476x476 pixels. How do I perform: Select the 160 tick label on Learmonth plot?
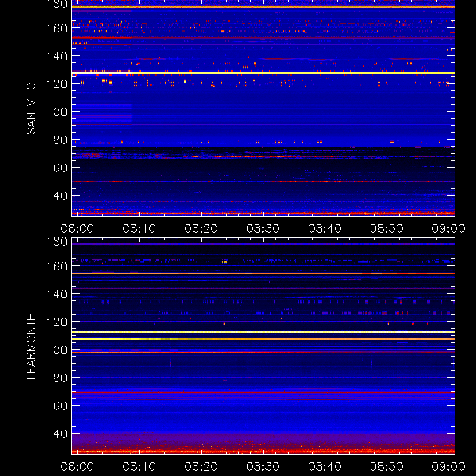(57, 266)
